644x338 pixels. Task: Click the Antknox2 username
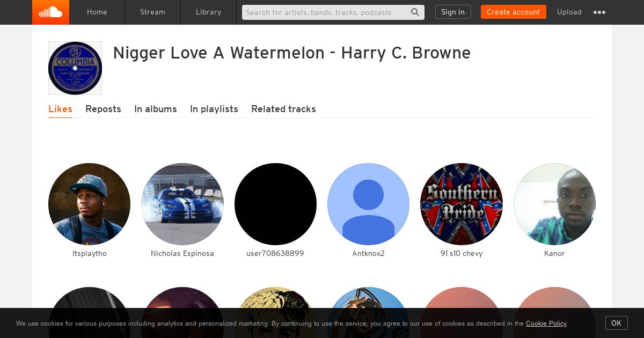point(368,254)
